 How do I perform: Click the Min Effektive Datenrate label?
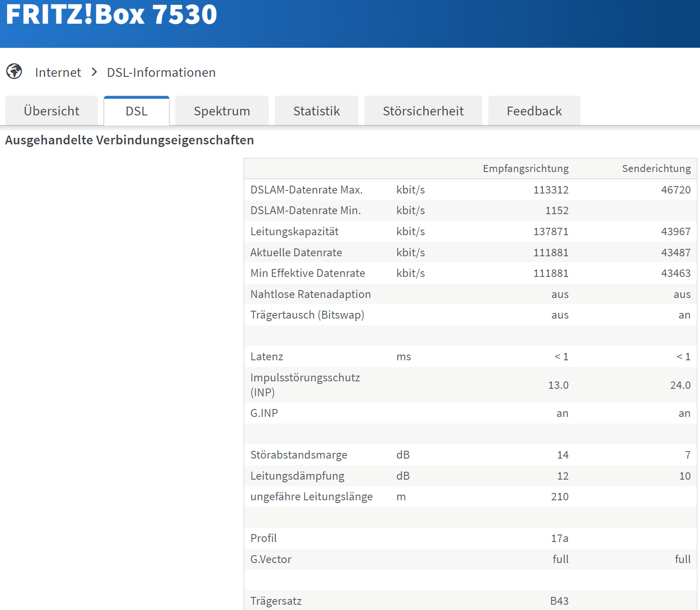tap(307, 273)
